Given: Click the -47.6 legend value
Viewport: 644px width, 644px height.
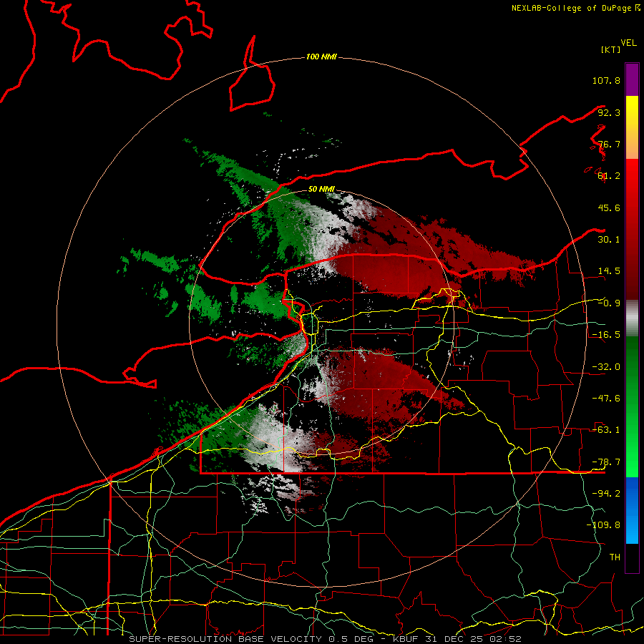Looking at the screenshot, I should pyautogui.click(x=606, y=399).
